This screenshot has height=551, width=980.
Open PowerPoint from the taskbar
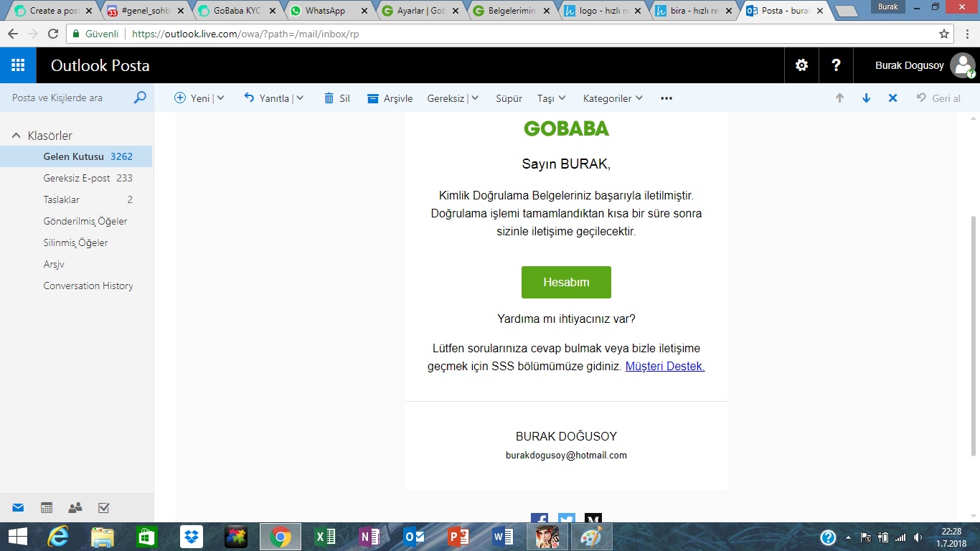tap(458, 537)
